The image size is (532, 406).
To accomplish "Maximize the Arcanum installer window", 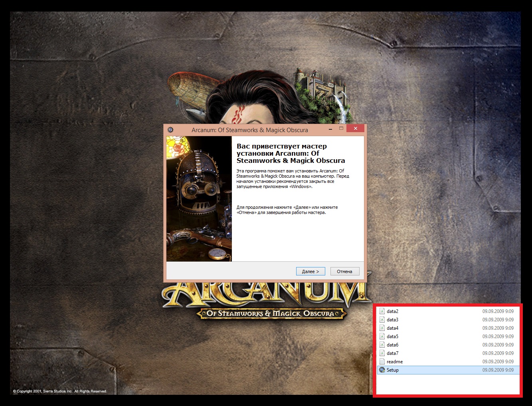I will (341, 129).
